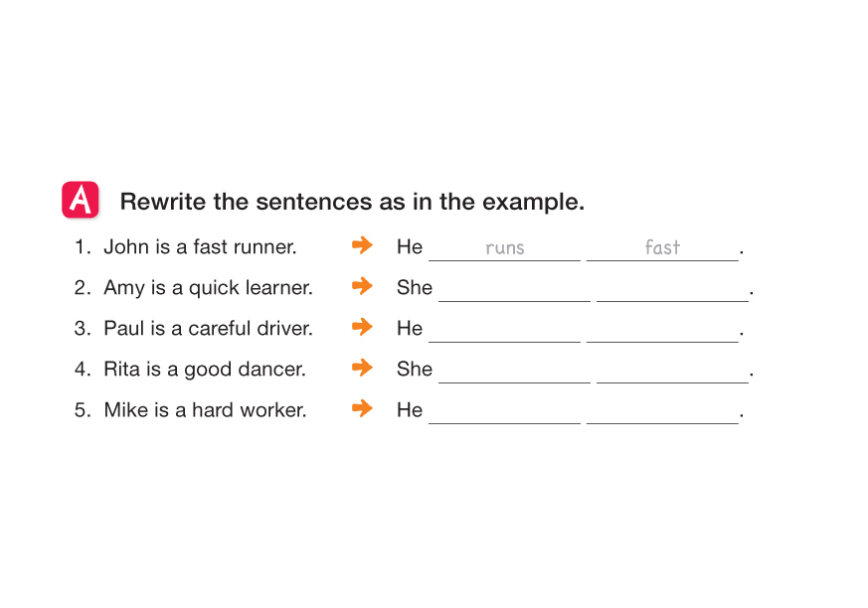
Task: Click the sentence "Mike is a hard worker."
Action: coord(205,410)
